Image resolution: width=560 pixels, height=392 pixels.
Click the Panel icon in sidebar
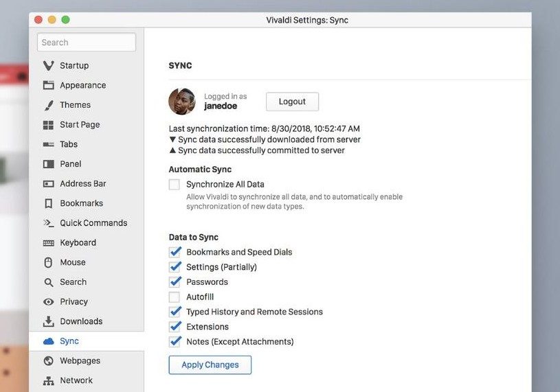pos(49,164)
